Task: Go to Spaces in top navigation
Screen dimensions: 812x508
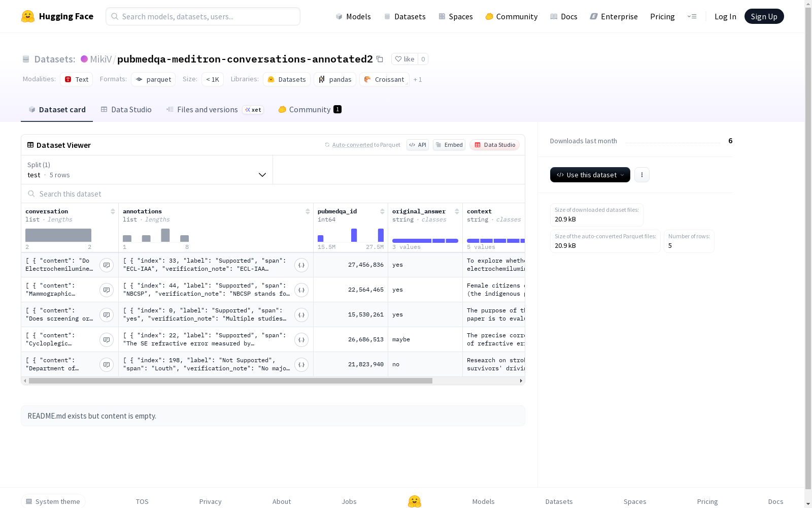Action: point(456,16)
